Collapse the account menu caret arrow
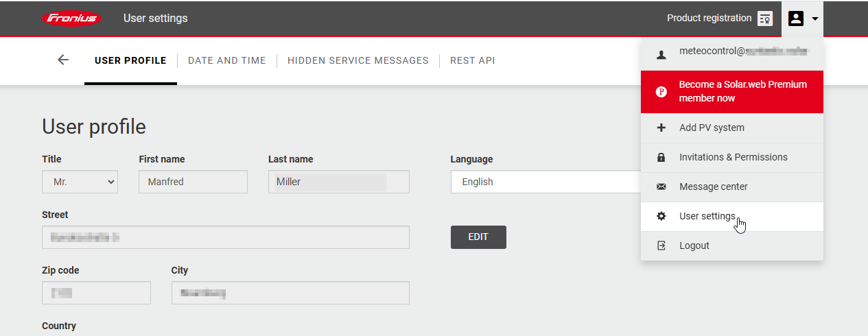This screenshot has height=336, width=868. click(x=815, y=19)
